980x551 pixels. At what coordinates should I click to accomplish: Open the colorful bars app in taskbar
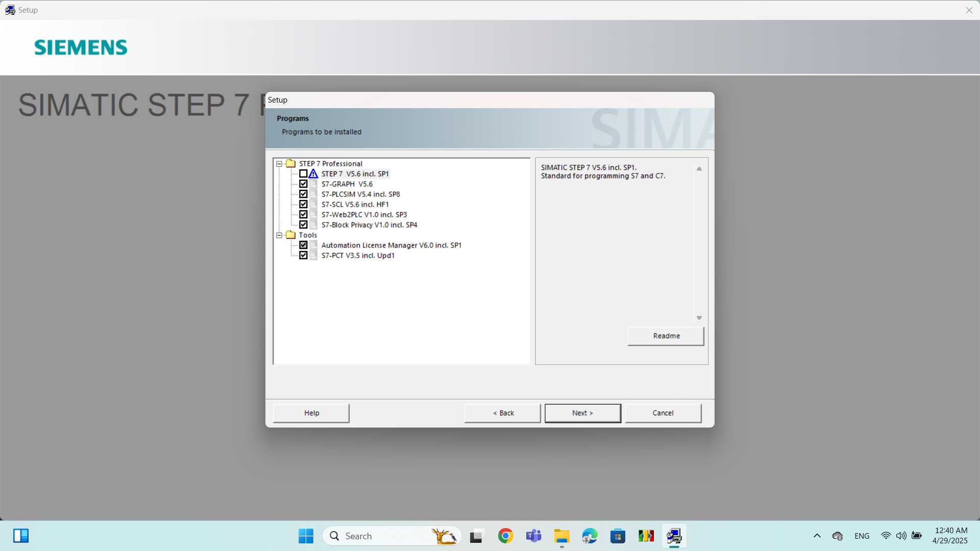(646, 536)
